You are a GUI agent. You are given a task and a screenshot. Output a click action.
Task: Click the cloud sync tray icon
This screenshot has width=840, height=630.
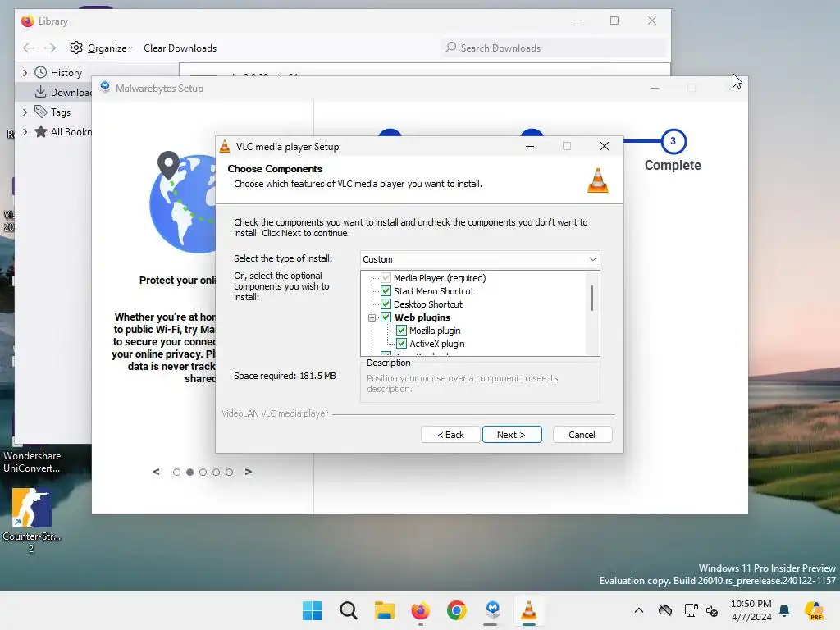665,610
